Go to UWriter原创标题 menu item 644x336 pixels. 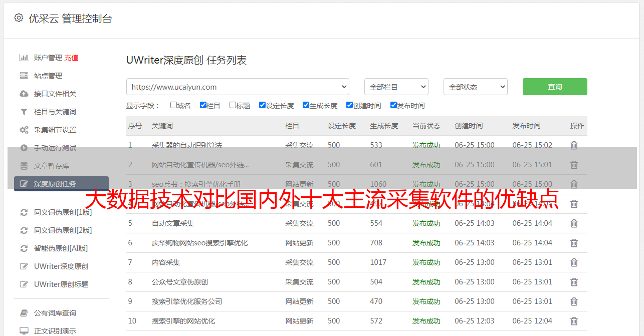pyautogui.click(x=61, y=284)
